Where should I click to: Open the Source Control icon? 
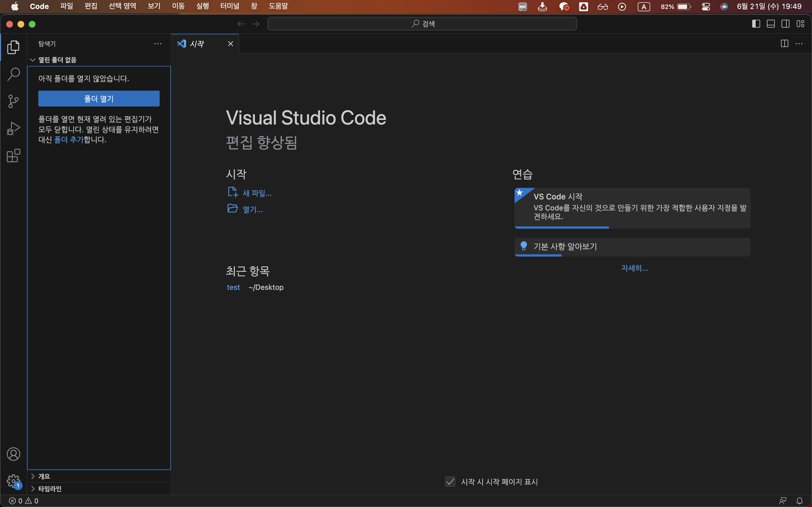point(13,101)
